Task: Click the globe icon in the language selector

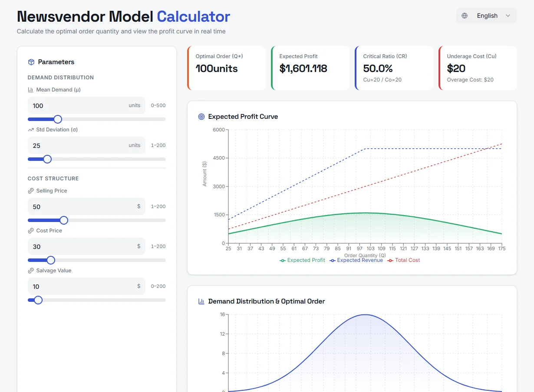Action: click(465, 16)
